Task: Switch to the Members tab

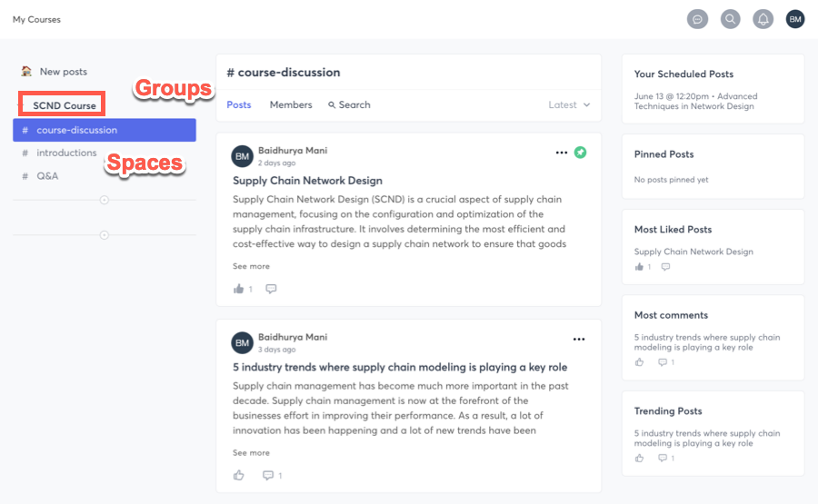Action: (x=291, y=104)
